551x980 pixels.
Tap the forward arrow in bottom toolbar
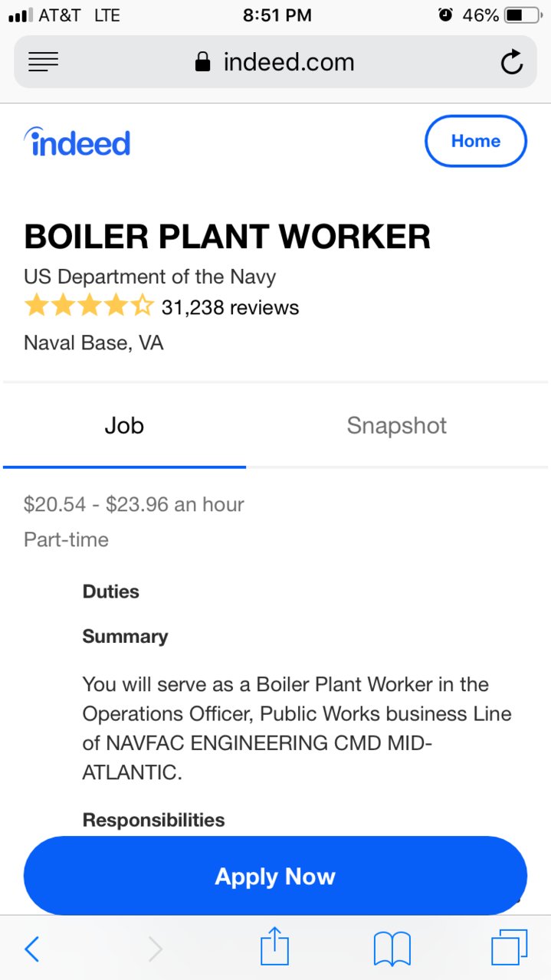[x=156, y=949]
